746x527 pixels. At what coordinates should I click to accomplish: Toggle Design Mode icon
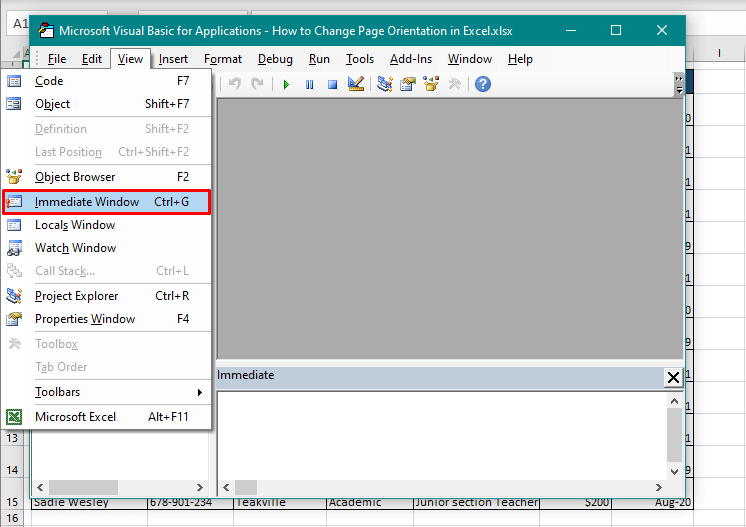click(x=356, y=84)
